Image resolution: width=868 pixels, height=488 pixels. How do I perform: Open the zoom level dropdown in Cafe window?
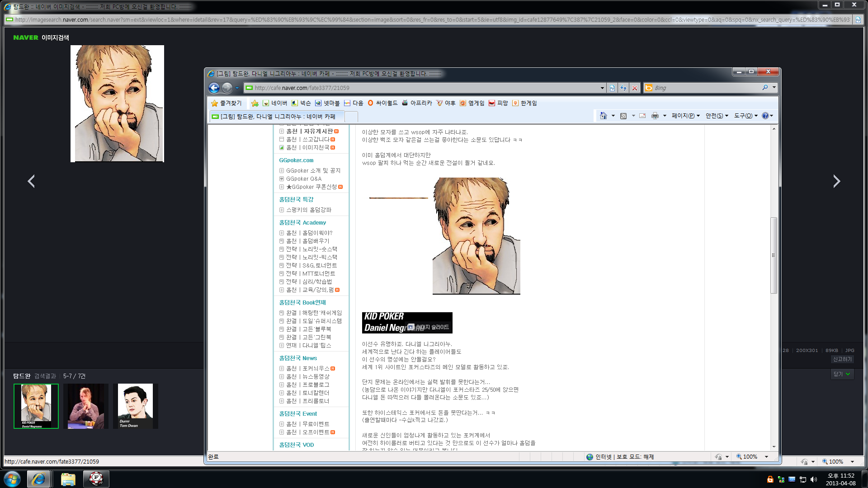[x=766, y=457]
